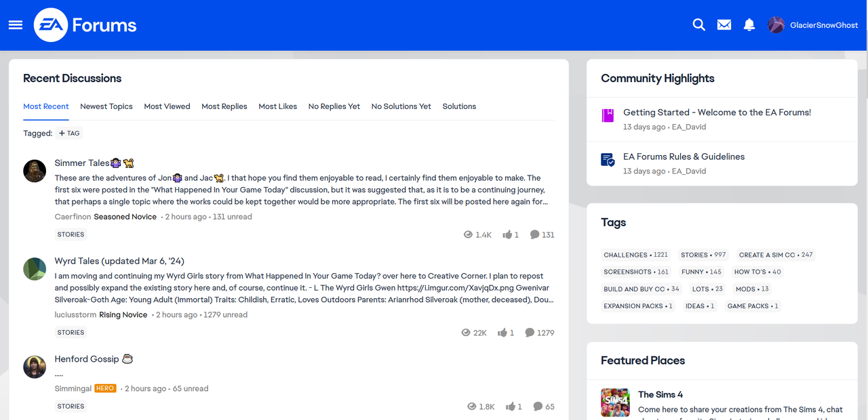Open The Sims 4 featured place
This screenshot has height=420, width=868.
(660, 394)
